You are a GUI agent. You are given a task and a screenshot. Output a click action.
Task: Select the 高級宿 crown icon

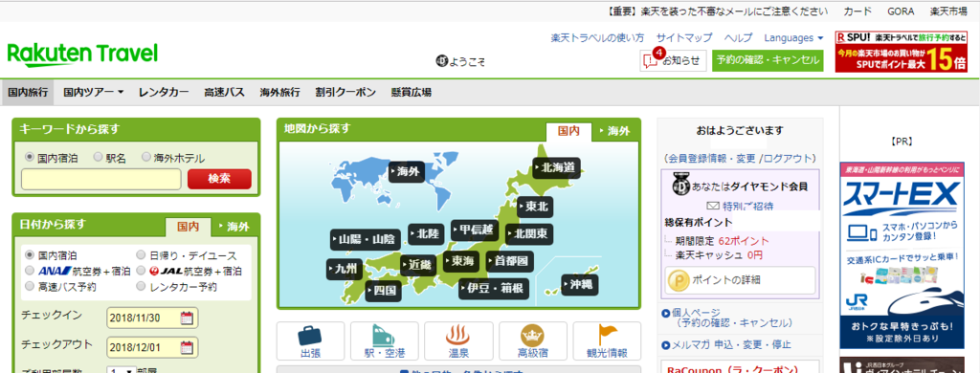532,336
